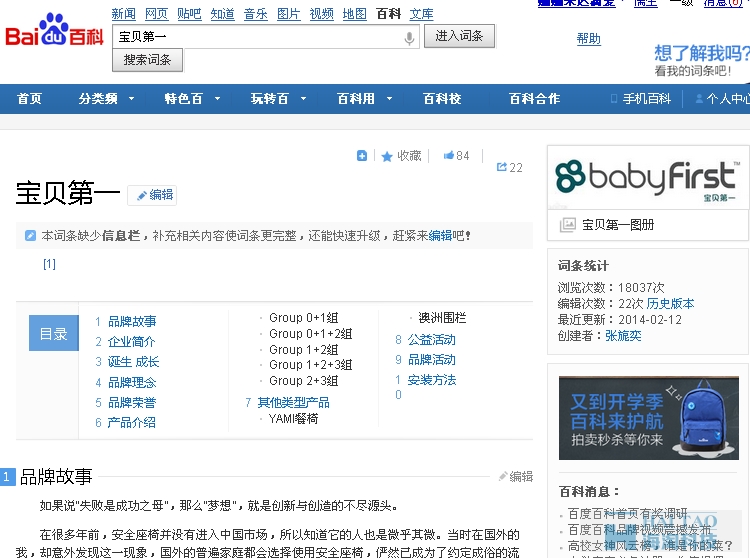This screenshot has height=558, width=750.
Task: Click the blue plus add icon
Action: [x=362, y=155]
